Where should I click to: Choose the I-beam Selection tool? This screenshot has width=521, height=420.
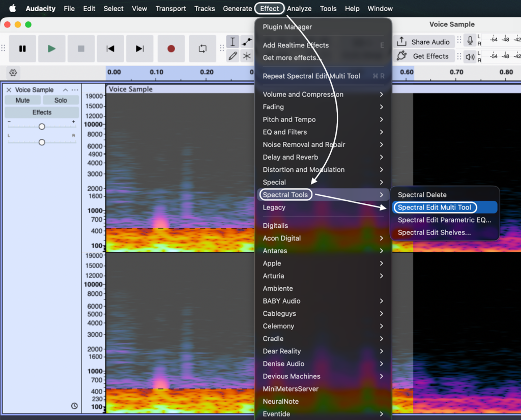coord(233,42)
